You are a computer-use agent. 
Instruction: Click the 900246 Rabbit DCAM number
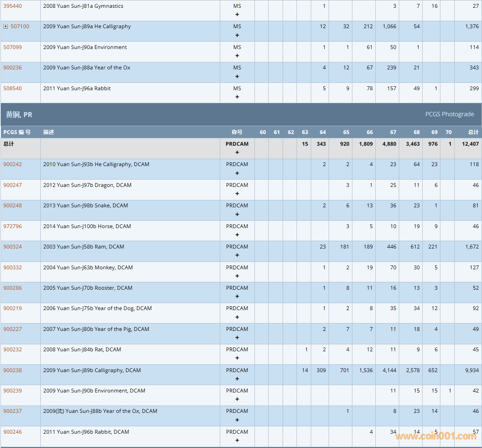tap(12, 432)
